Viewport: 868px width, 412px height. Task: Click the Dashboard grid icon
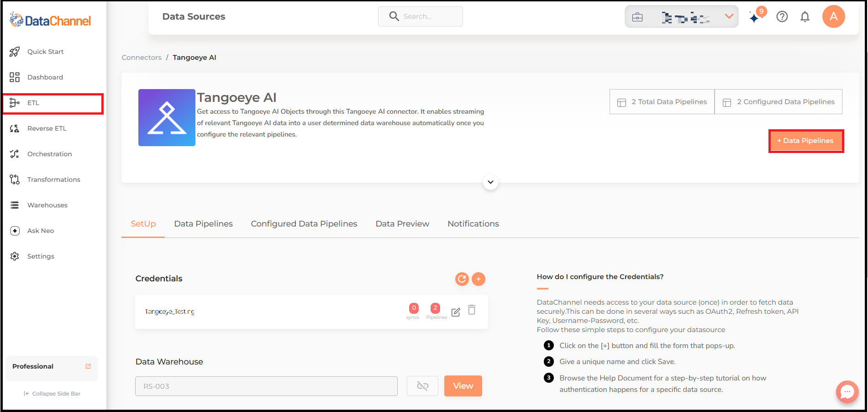tap(15, 77)
